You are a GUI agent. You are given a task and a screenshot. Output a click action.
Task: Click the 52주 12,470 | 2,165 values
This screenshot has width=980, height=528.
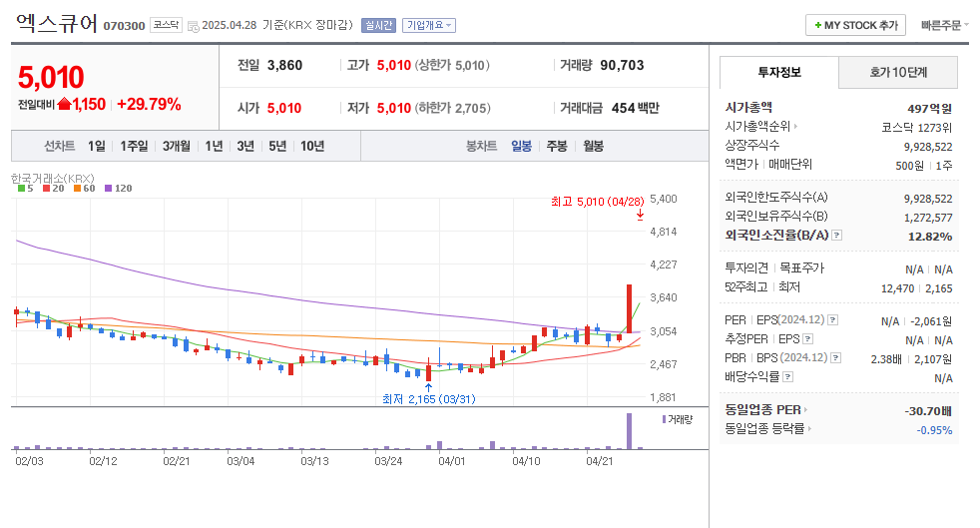[x=917, y=288]
